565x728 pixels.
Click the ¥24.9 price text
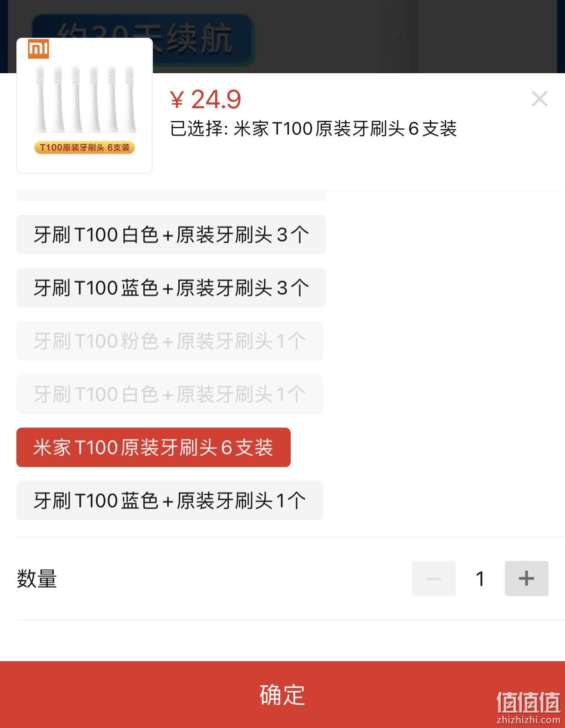coord(206,99)
